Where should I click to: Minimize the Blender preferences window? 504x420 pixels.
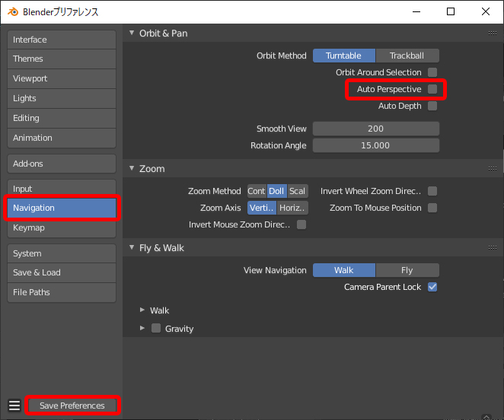click(416, 12)
